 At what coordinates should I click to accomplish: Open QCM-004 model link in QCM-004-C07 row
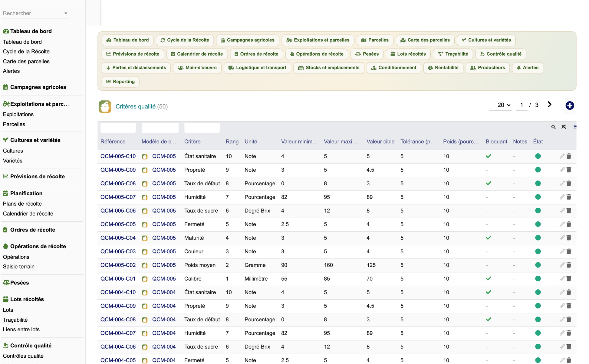(x=164, y=333)
